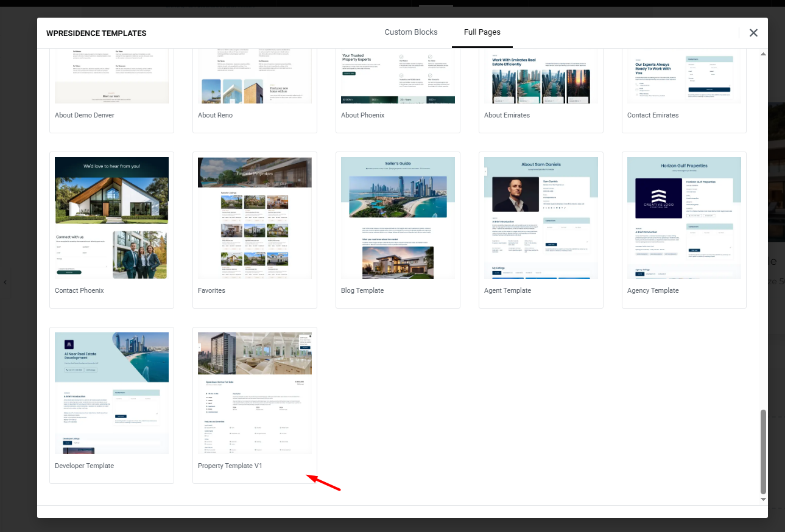The image size is (785, 532).
Task: Close the WPResidence Templates dialog
Action: point(753,33)
